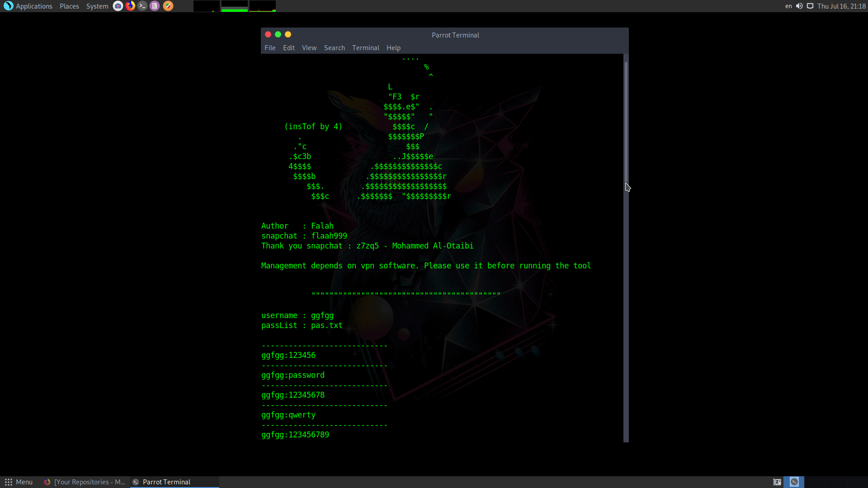Click the display icon in the system tray

[x=811, y=6]
